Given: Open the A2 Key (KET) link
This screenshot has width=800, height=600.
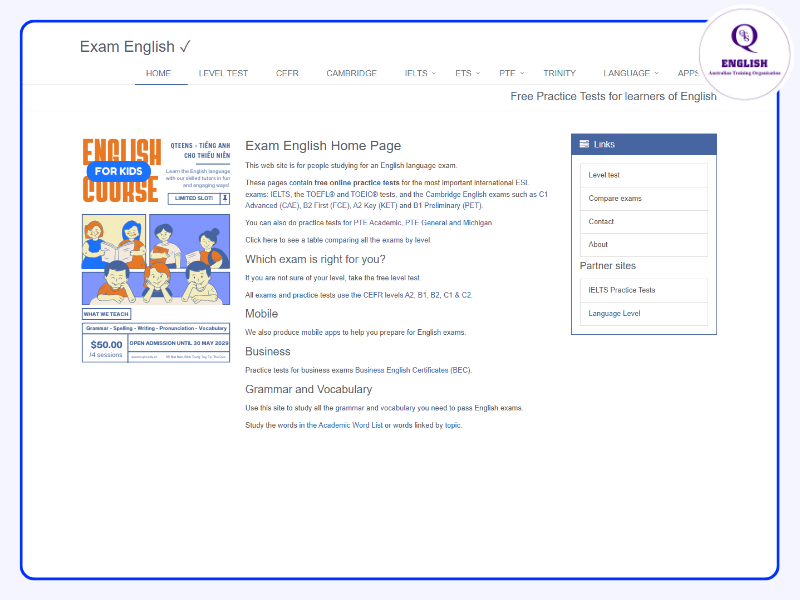Looking at the screenshot, I should coord(375,206).
